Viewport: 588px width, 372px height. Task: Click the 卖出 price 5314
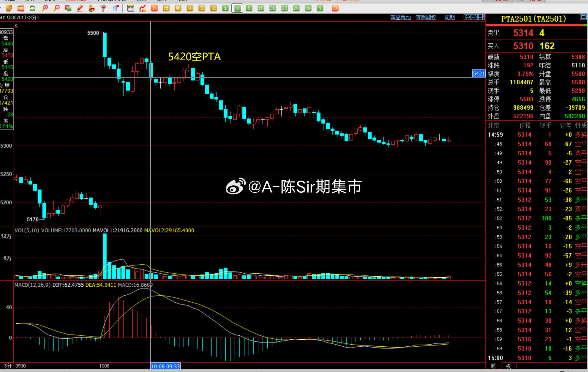click(523, 33)
